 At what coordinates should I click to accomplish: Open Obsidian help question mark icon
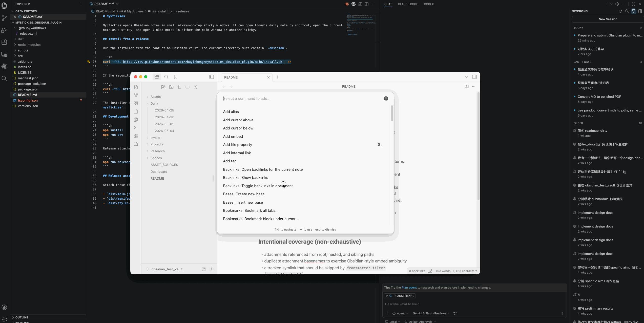point(204,269)
